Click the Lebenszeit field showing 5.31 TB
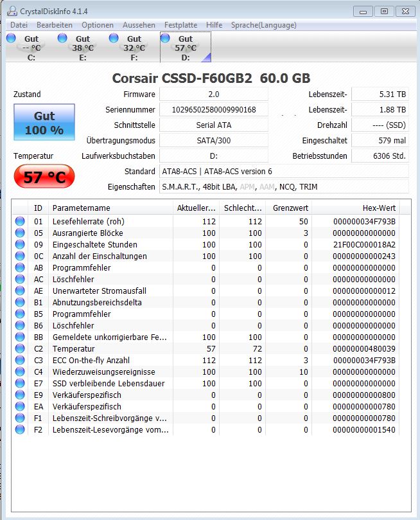This screenshot has height=520, width=420. [380, 94]
